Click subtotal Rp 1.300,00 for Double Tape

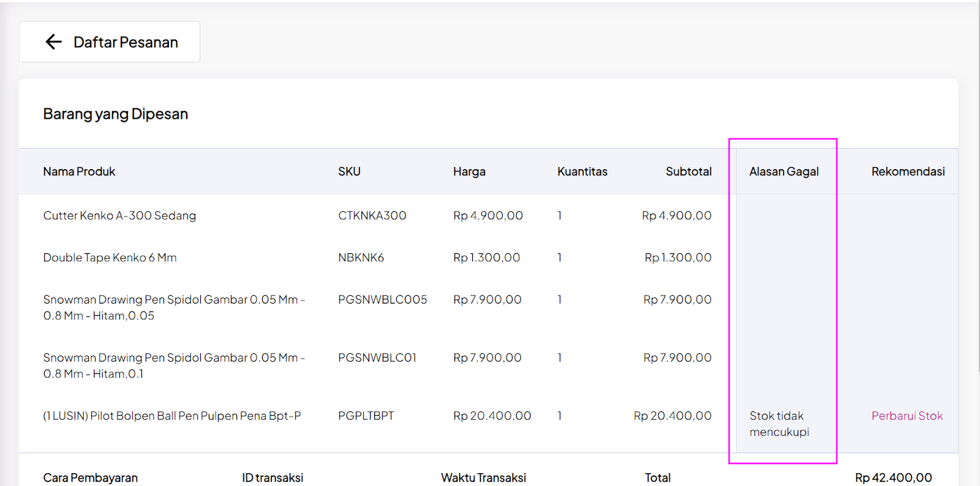click(x=678, y=258)
